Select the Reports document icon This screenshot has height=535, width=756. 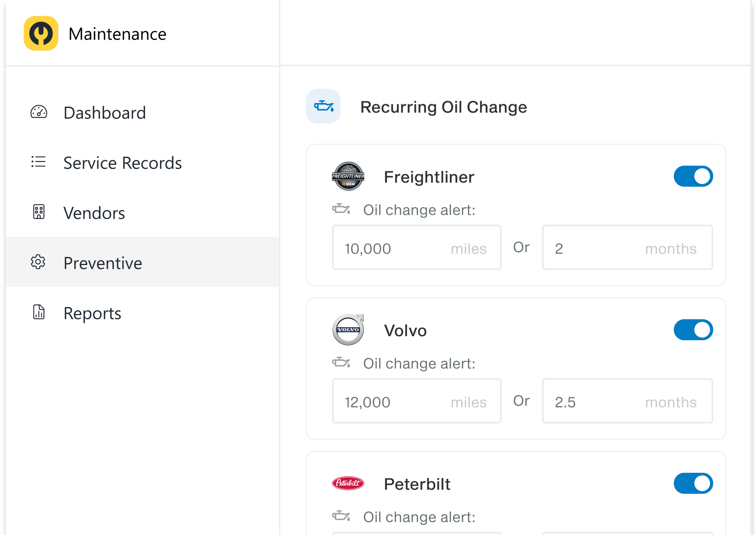[x=38, y=312]
